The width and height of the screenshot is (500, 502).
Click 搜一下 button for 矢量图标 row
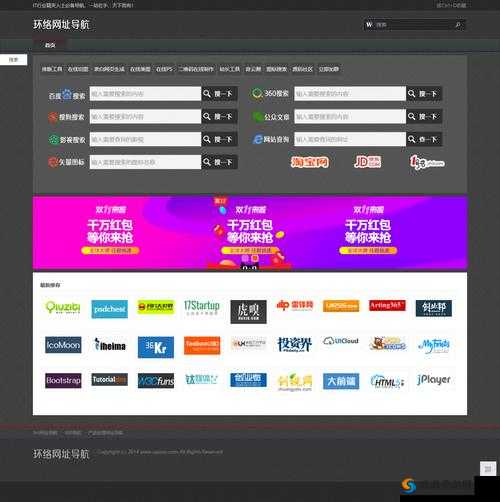219,162
